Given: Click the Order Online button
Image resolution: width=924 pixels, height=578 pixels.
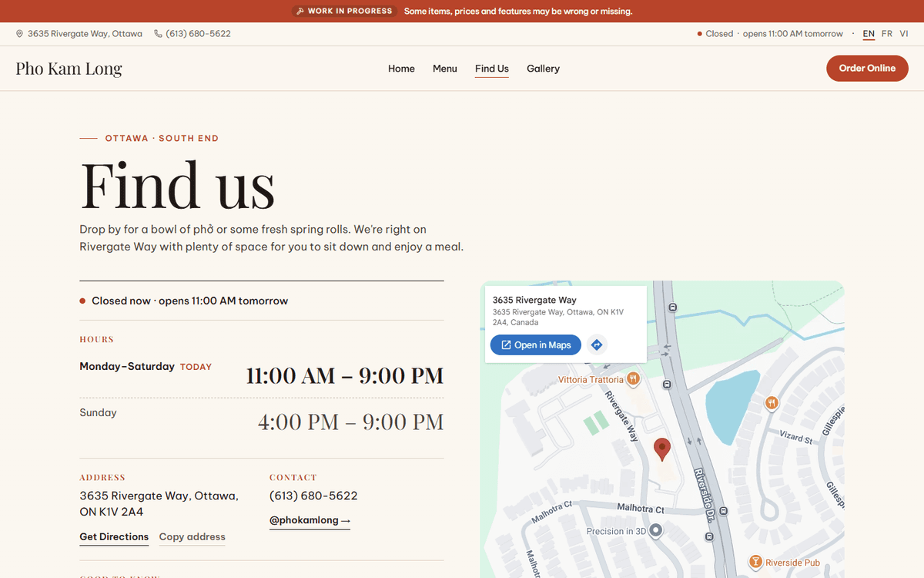Looking at the screenshot, I should point(867,68).
